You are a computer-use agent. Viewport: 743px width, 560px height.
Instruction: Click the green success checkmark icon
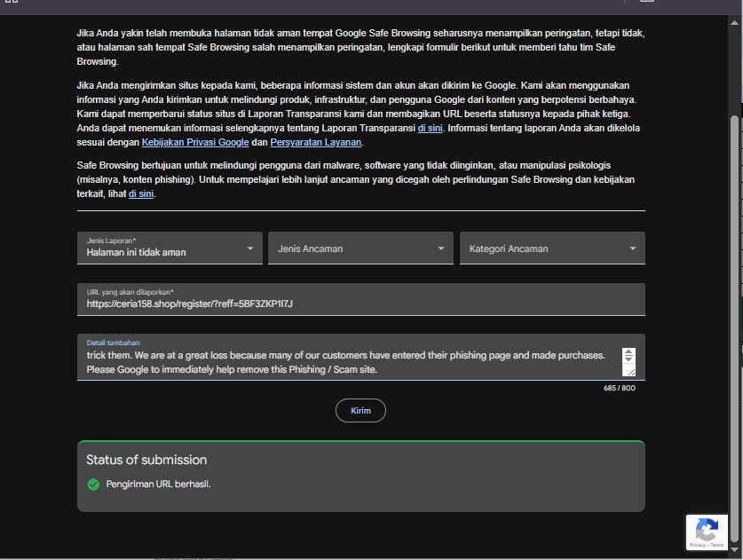click(x=93, y=485)
